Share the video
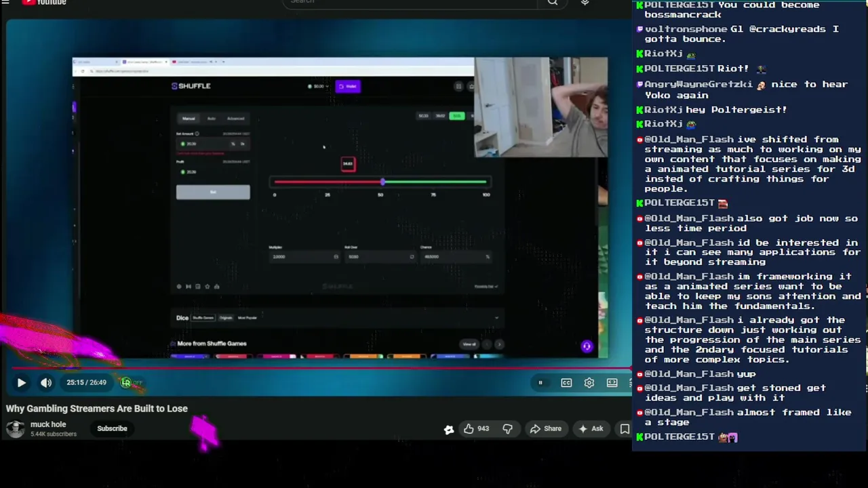868x488 pixels. pos(546,428)
